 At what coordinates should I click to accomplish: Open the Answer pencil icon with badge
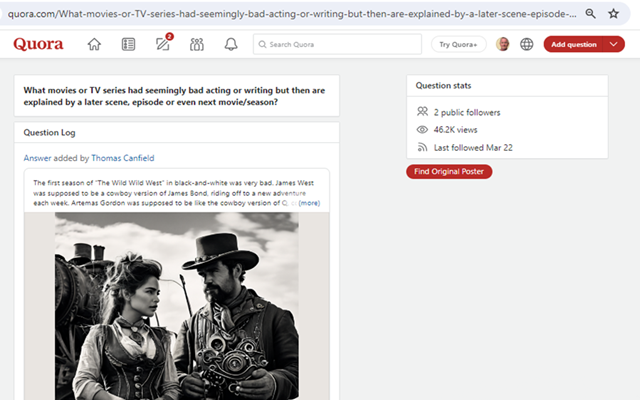point(164,43)
